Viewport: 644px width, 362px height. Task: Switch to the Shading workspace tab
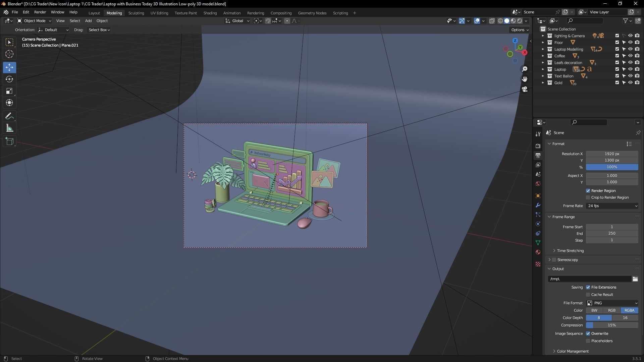(210, 13)
